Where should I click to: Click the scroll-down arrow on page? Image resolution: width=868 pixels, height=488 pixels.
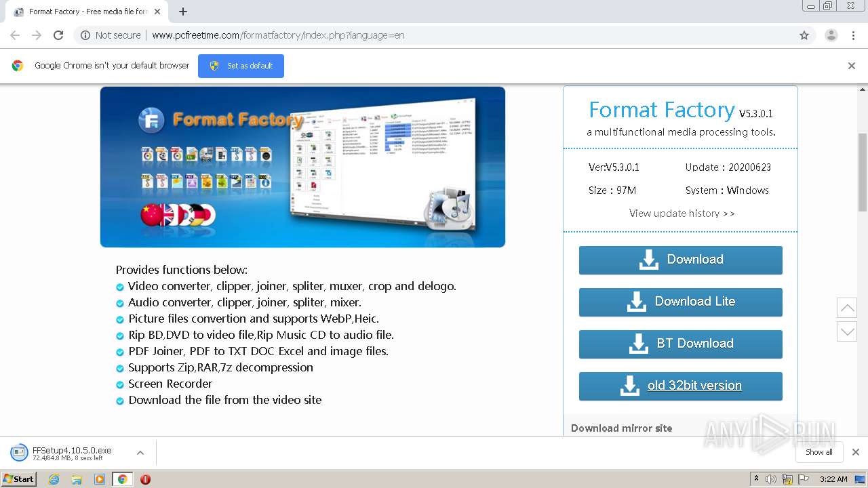click(x=847, y=331)
